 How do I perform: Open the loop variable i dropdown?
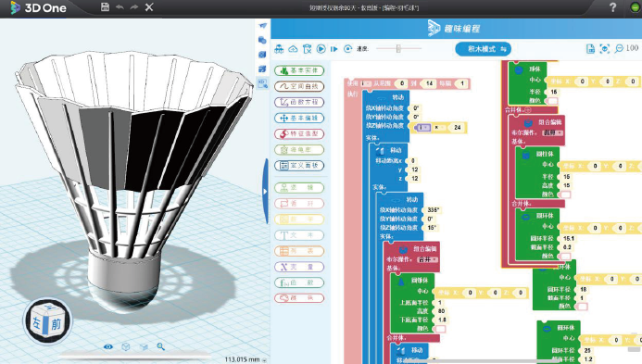[366, 83]
